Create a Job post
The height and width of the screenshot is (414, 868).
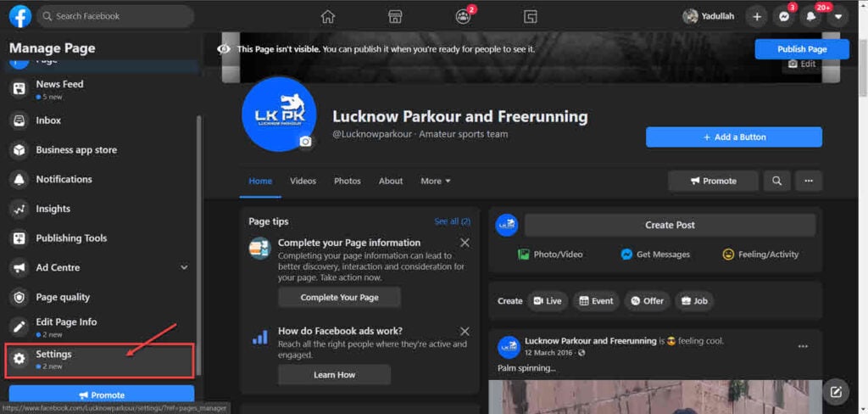(694, 301)
